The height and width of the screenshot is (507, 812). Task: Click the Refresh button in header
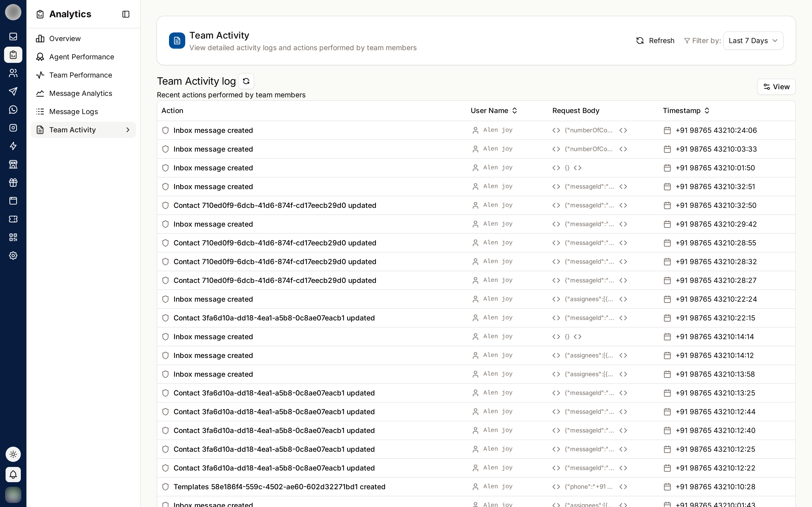[655, 41]
